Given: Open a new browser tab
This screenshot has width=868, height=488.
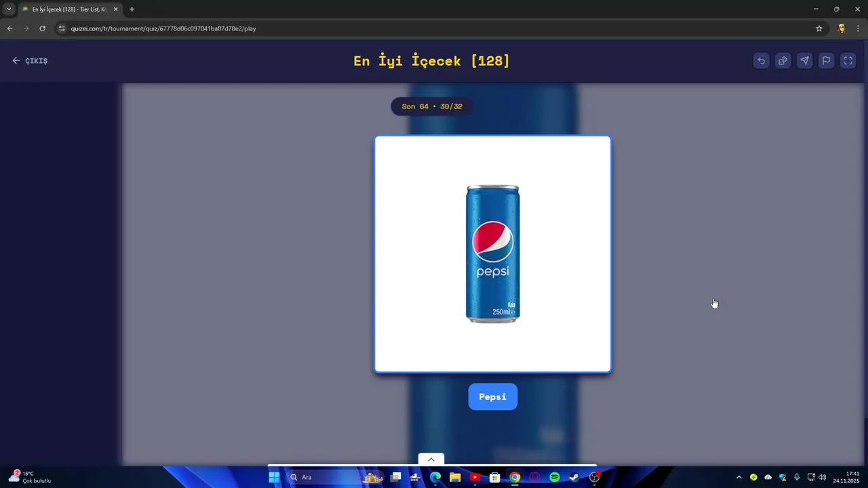Looking at the screenshot, I should (132, 9).
